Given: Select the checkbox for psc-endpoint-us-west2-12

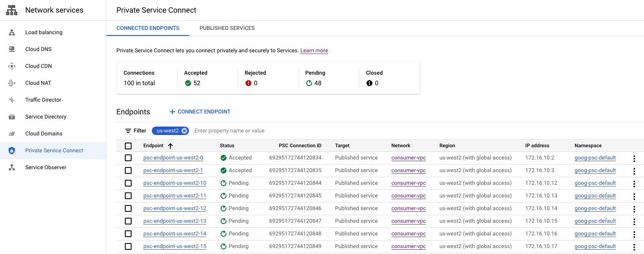Looking at the screenshot, I should [x=128, y=208].
